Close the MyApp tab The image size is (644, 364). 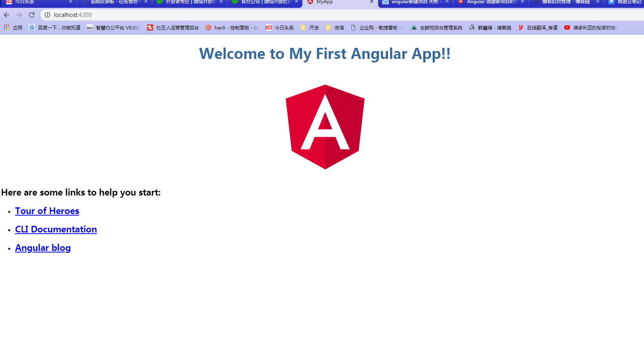(x=372, y=2)
